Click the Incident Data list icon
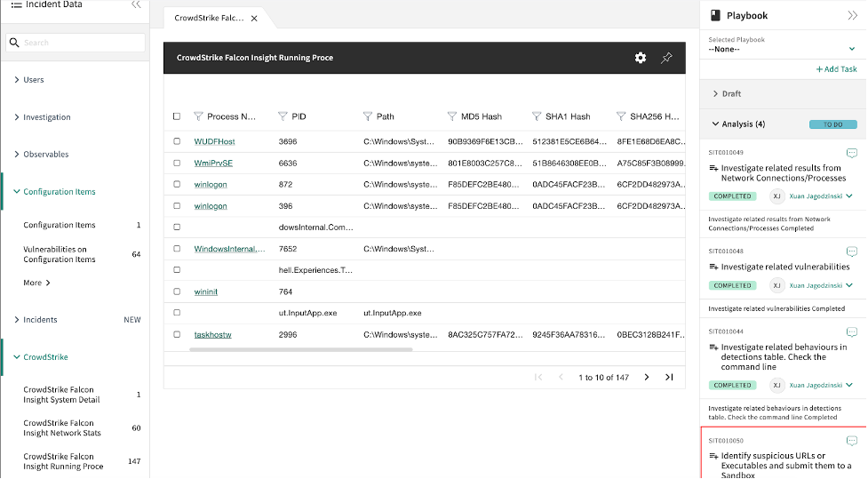Screen dimensions: 868x479 (16, 4)
